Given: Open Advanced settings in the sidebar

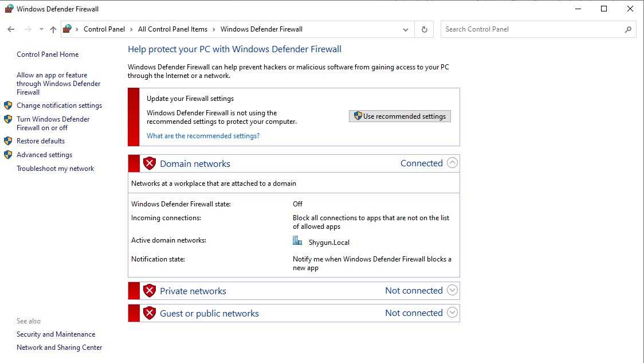Looking at the screenshot, I should (44, 155).
